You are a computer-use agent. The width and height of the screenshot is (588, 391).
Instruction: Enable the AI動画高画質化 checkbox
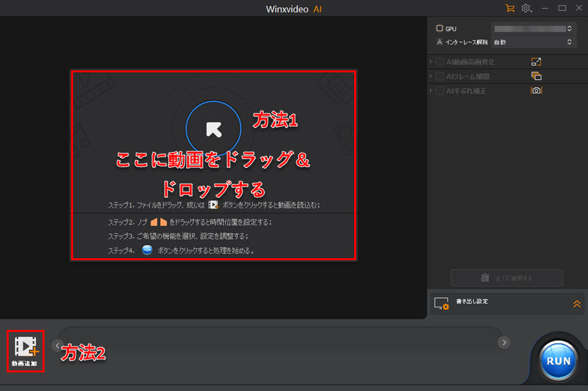(440, 62)
